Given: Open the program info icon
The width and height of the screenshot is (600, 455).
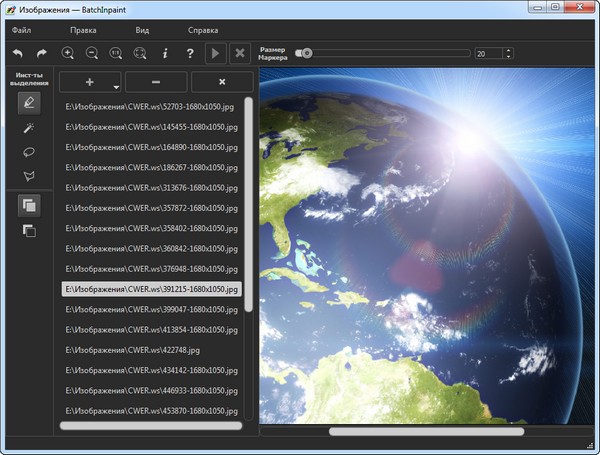Looking at the screenshot, I should pyautogui.click(x=165, y=53).
